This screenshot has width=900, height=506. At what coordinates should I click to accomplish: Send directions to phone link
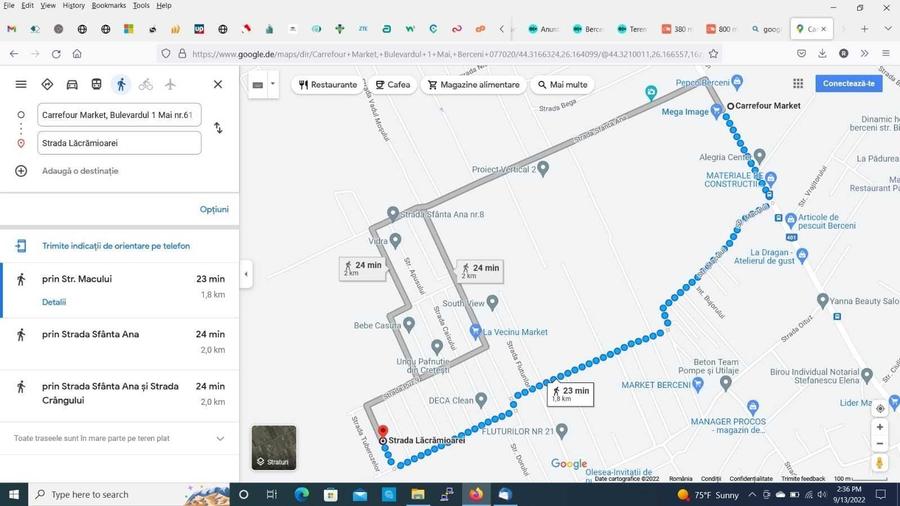tap(115, 246)
